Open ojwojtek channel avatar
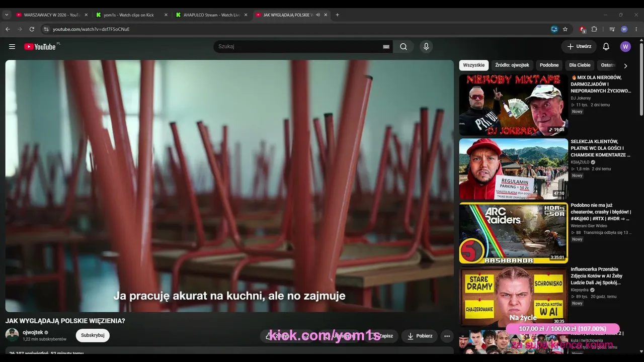 12,335
